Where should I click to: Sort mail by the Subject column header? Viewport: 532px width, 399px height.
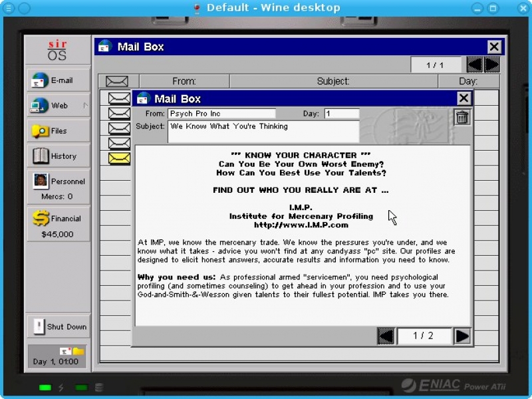click(x=333, y=81)
